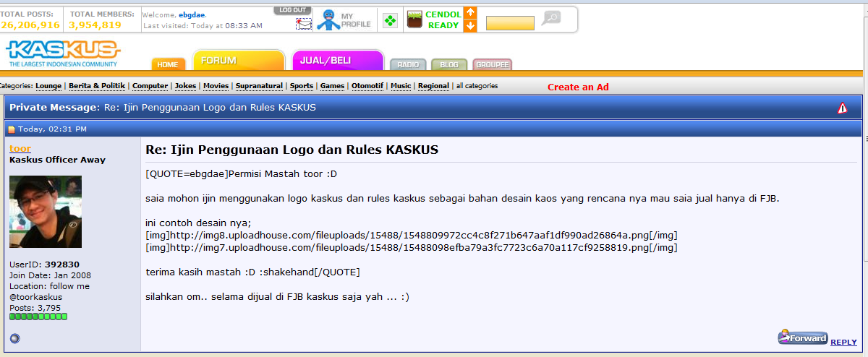Screen dimensions: 868x357
Task: Click the orange down arrow button
Action: pyautogui.click(x=470, y=25)
